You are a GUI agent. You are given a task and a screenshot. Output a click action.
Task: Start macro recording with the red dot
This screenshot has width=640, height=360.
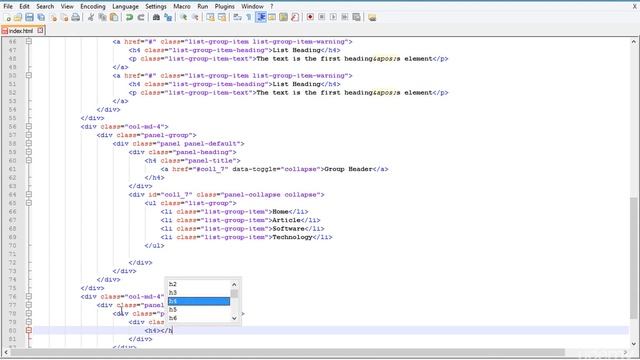pos(310,18)
